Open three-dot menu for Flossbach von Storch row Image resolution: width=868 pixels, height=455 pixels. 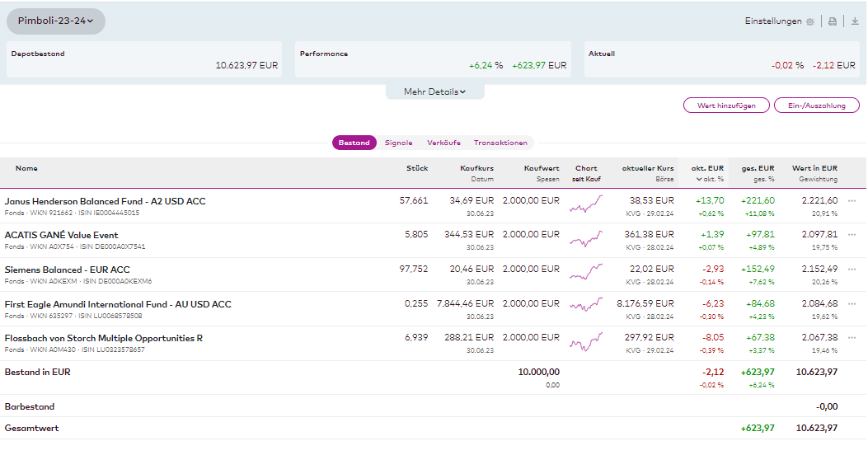pyautogui.click(x=852, y=338)
